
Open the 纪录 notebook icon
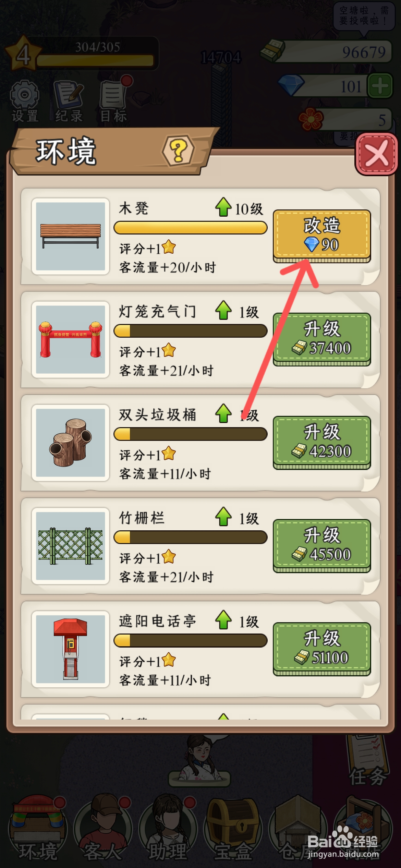click(x=69, y=101)
